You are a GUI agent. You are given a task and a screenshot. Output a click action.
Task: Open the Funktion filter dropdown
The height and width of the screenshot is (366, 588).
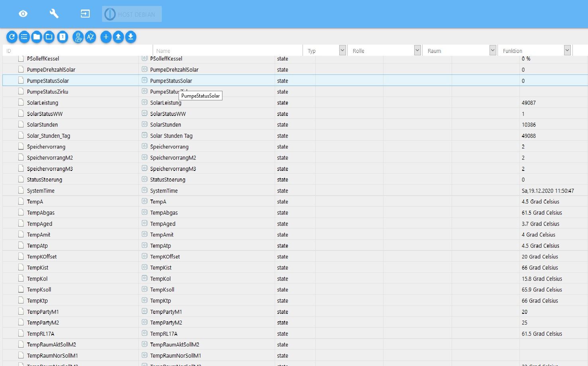[567, 50]
